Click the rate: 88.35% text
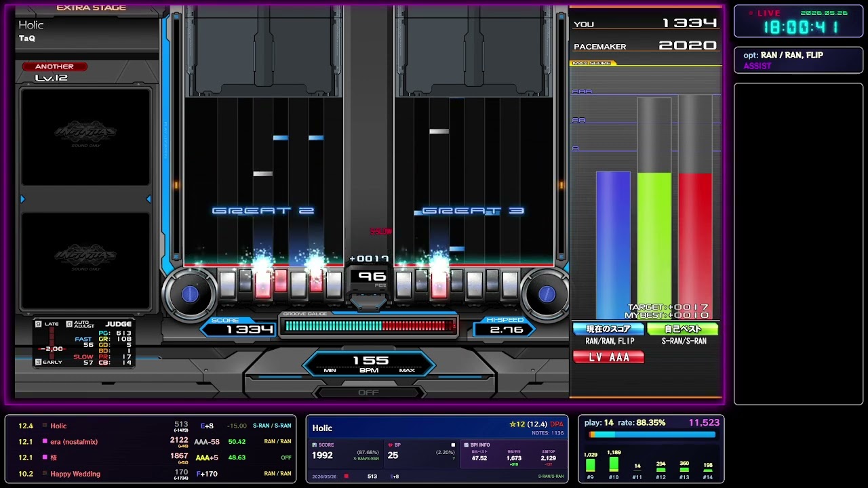The width and height of the screenshot is (868, 488). [x=642, y=423]
